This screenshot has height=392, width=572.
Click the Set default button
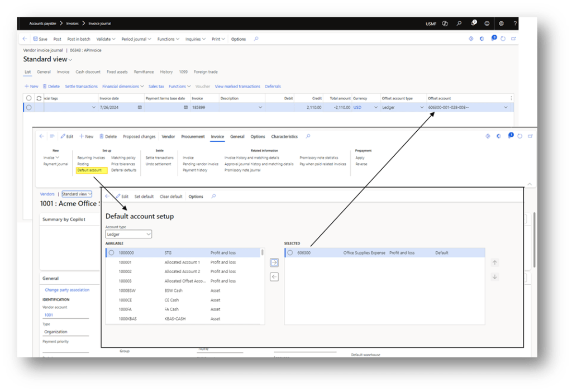pos(144,197)
